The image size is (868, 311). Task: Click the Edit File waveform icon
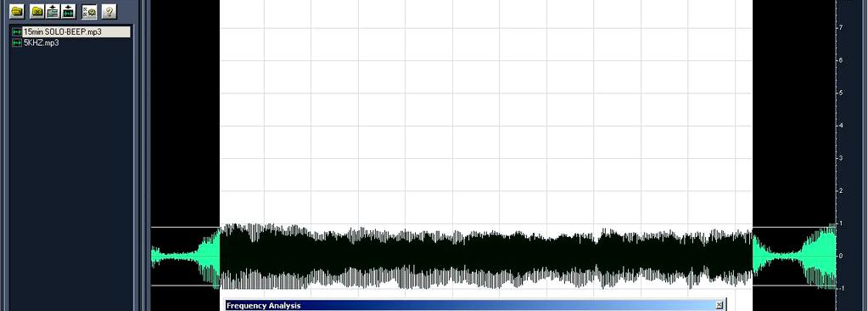coord(68,11)
